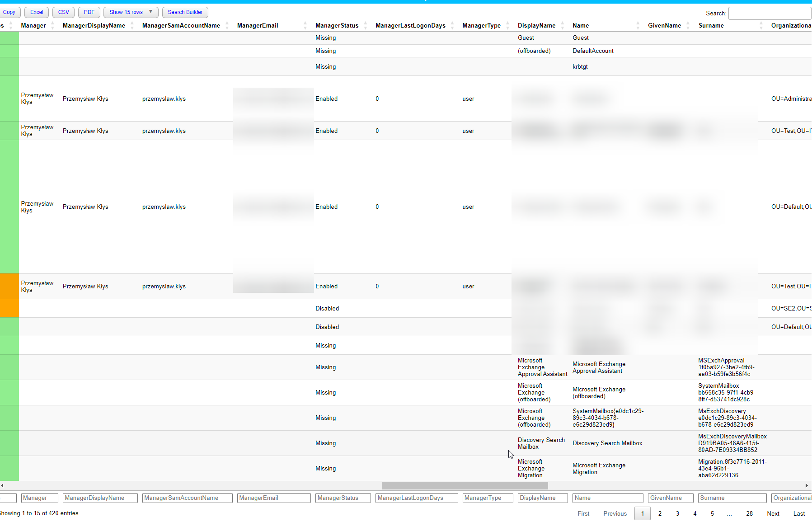
Task: Go to the Next page
Action: pos(773,513)
